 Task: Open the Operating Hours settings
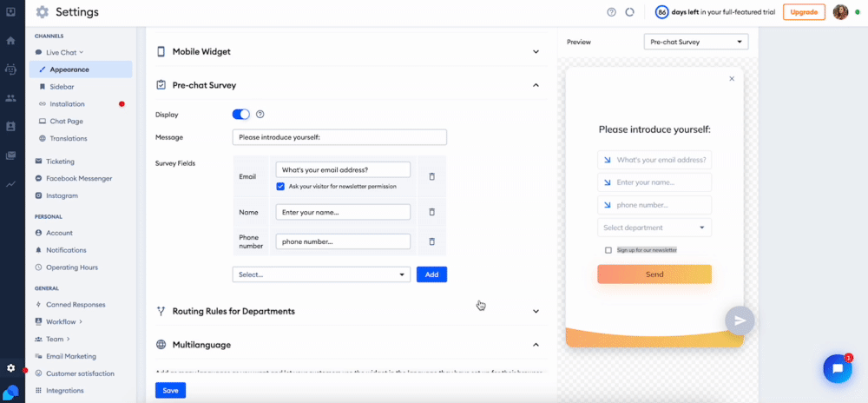click(72, 268)
